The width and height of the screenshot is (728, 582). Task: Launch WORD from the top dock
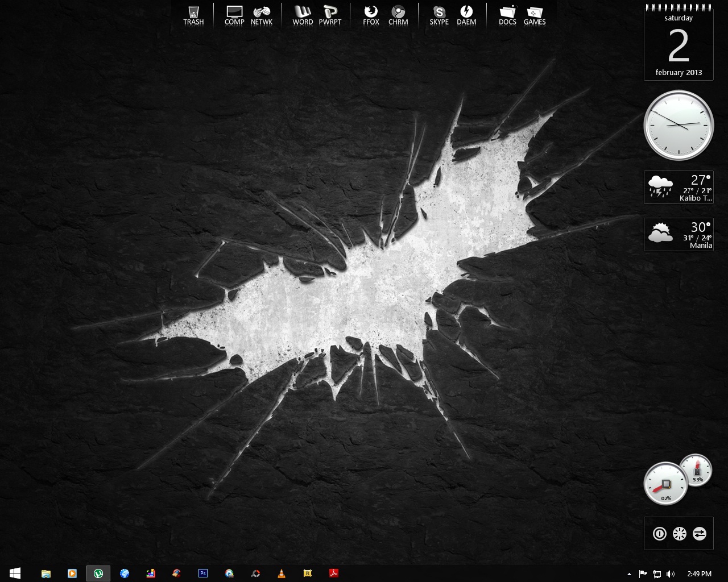303,15
